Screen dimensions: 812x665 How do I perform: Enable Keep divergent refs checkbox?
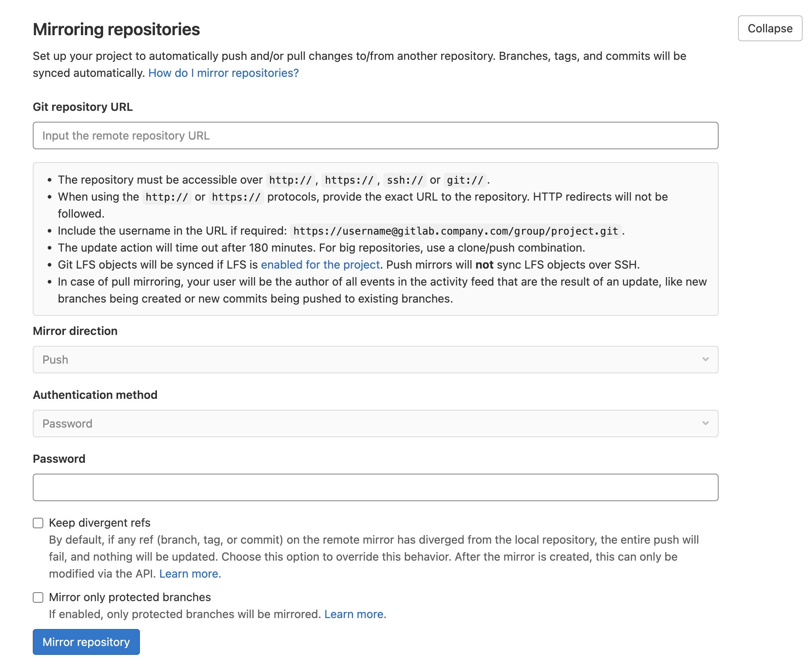(38, 523)
